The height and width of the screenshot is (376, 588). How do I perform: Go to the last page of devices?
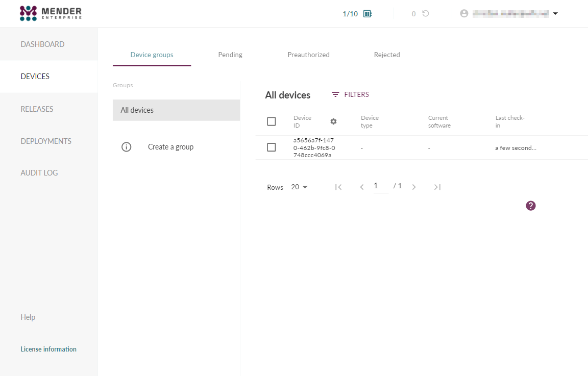pos(437,187)
